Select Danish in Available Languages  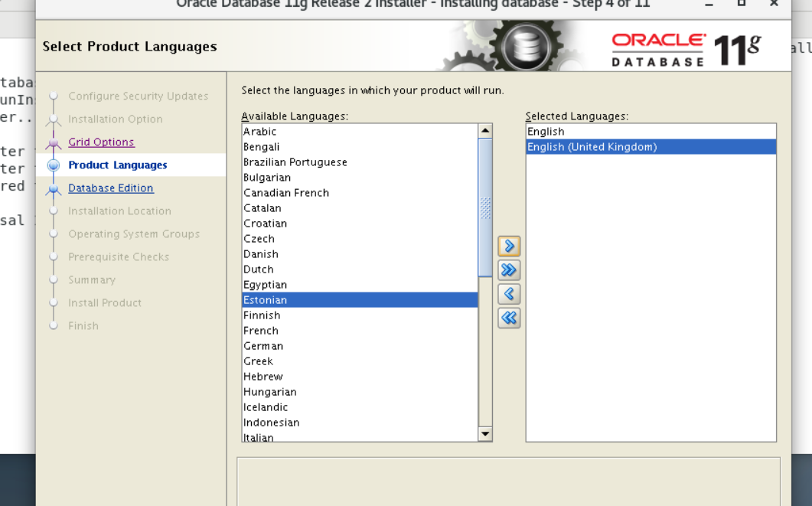(360, 254)
